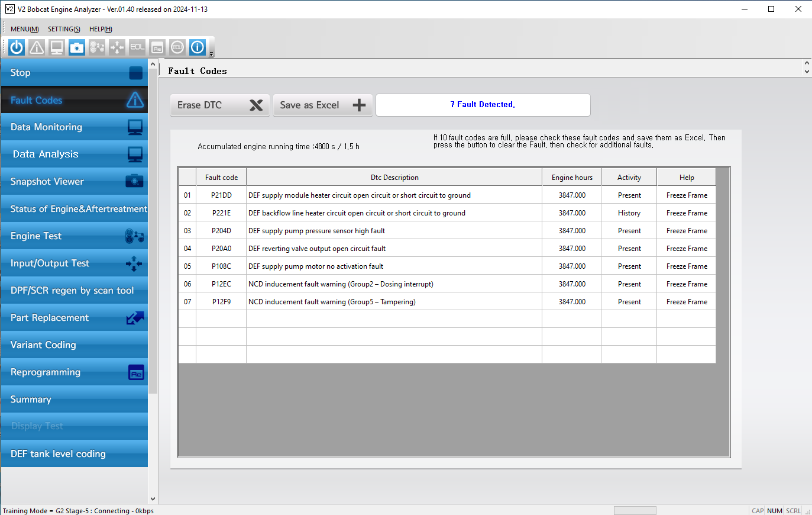Screen dimensions: 812x515
Task: Click the monitor toolbar icon
Action: click(57, 47)
